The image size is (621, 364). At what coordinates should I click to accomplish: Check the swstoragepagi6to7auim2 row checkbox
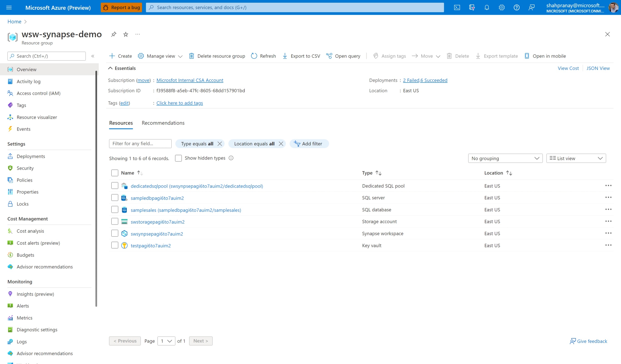[x=115, y=221]
